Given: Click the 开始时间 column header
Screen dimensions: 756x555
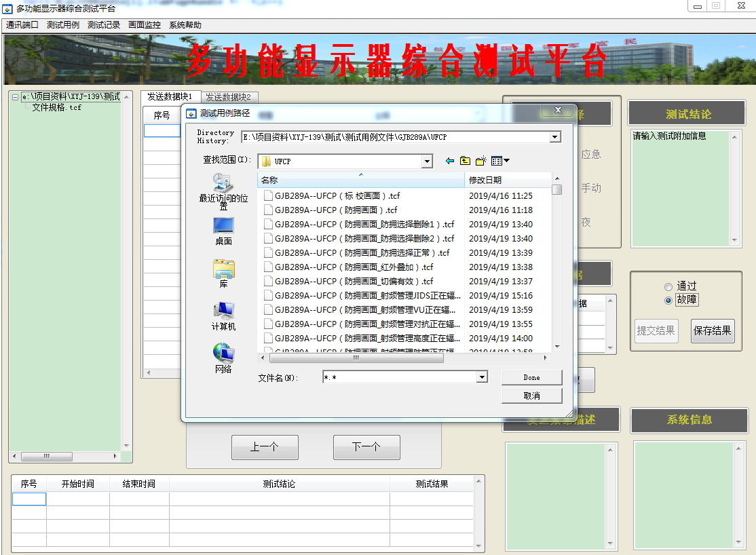Looking at the screenshot, I should [x=77, y=484].
